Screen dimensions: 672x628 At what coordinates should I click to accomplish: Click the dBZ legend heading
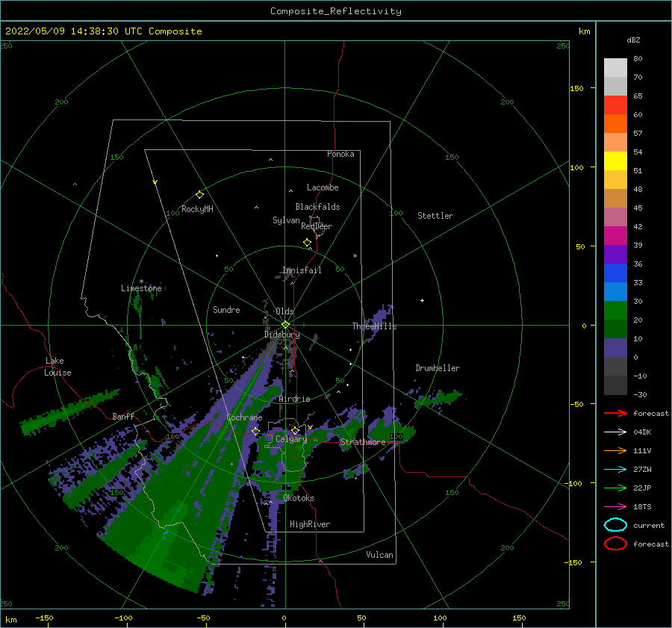point(633,40)
